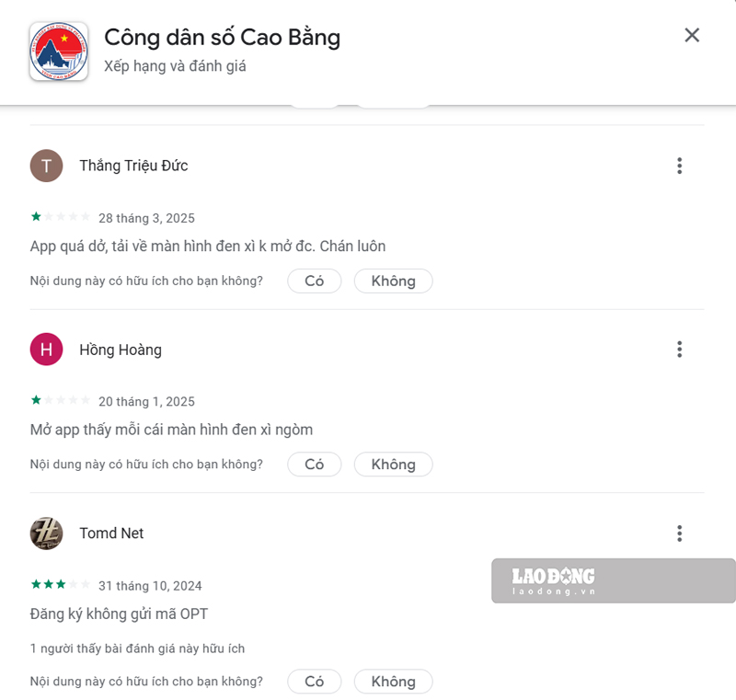Image resolution: width=736 pixels, height=700 pixels.
Task: Click the one-star rating dated 28 tháng 3
Action: (x=60, y=217)
